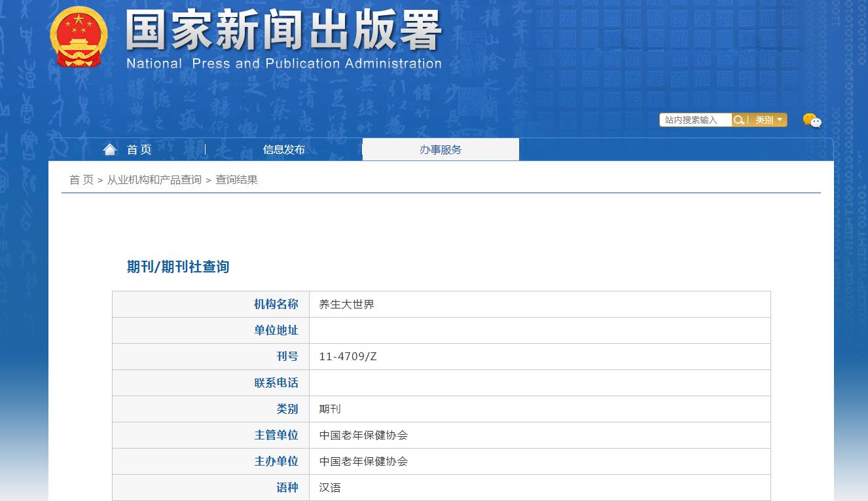868x501 pixels.
Task: Open the 从业机构和产品查询 breadcrumb link
Action: point(153,180)
